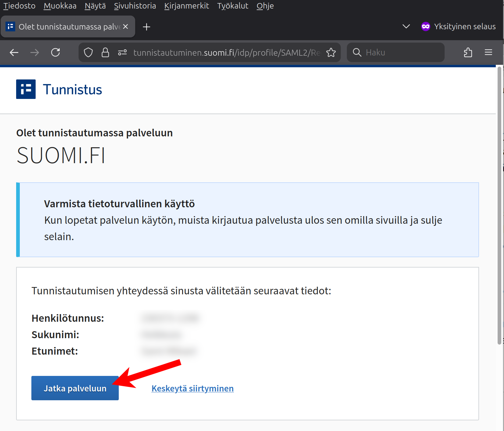Reload the current page
This screenshot has height=431, width=504.
click(55, 53)
